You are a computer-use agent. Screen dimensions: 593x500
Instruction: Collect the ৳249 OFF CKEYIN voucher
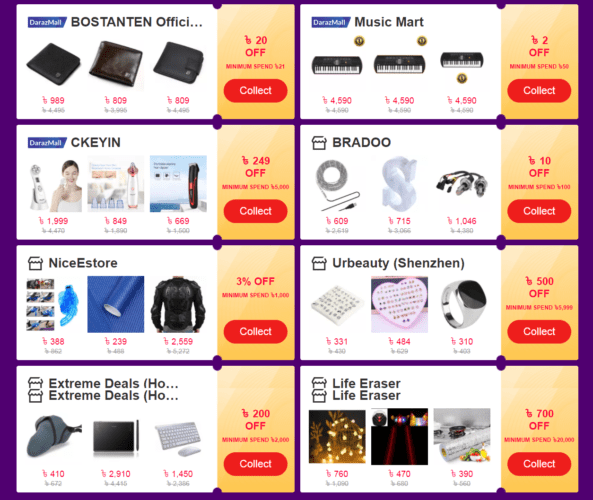pyautogui.click(x=255, y=211)
